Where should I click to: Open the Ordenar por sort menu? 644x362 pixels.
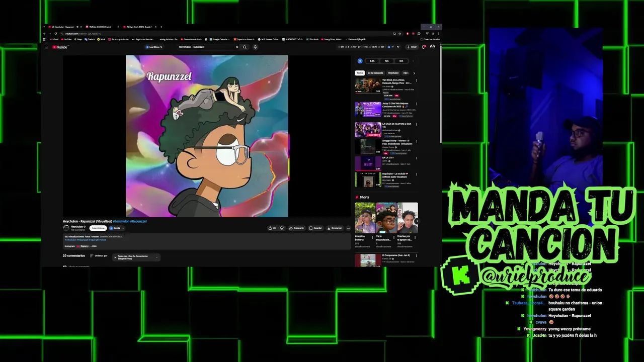(x=99, y=256)
